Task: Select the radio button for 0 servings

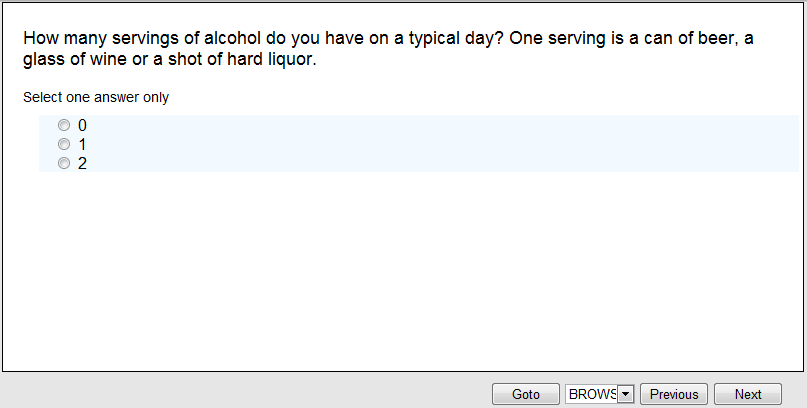Action: tap(64, 126)
